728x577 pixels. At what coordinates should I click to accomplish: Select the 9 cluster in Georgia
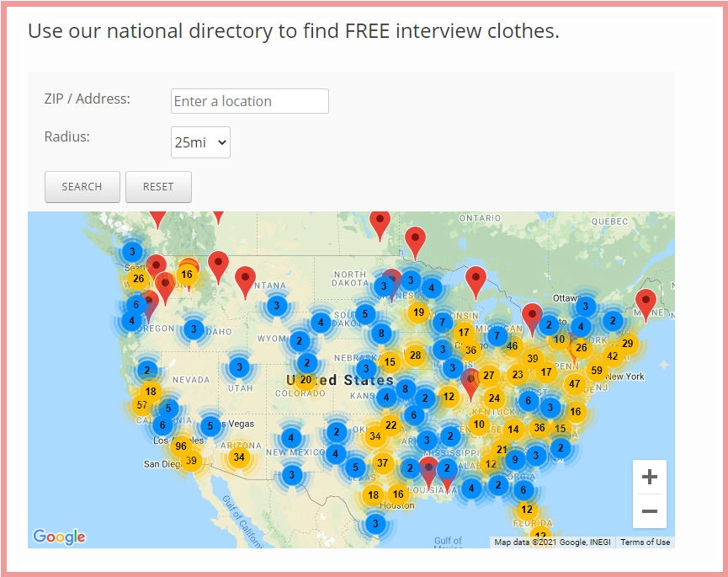click(515, 459)
